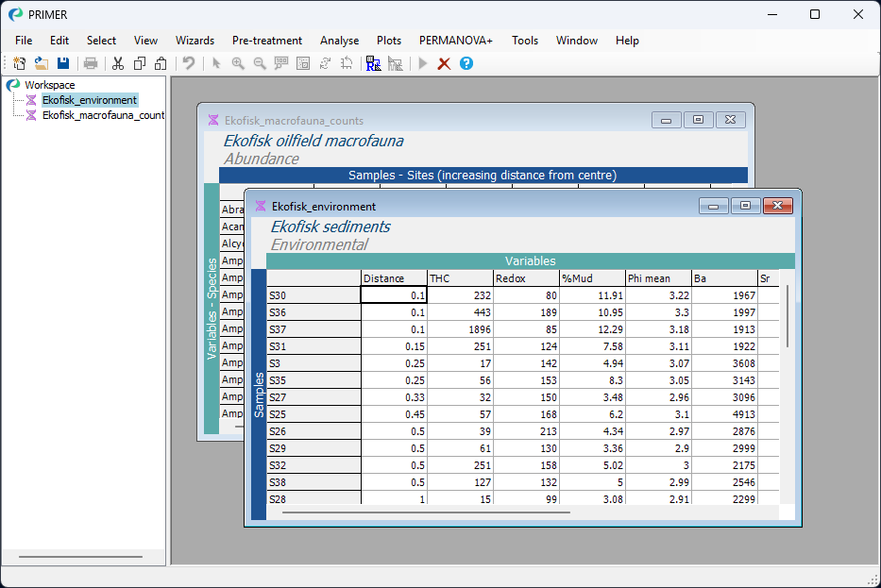Click the New workspace toolbar icon
Screen dimensions: 881x588
point(19,63)
